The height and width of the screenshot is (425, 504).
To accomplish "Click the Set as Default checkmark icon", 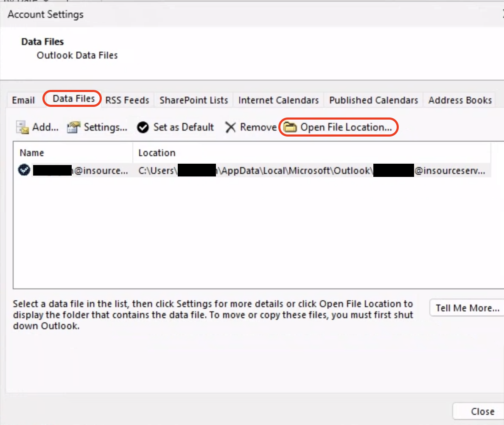I will [143, 128].
